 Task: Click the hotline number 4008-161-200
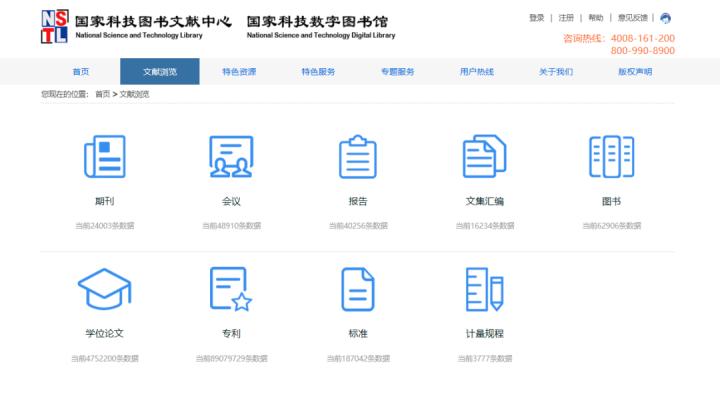click(642, 38)
